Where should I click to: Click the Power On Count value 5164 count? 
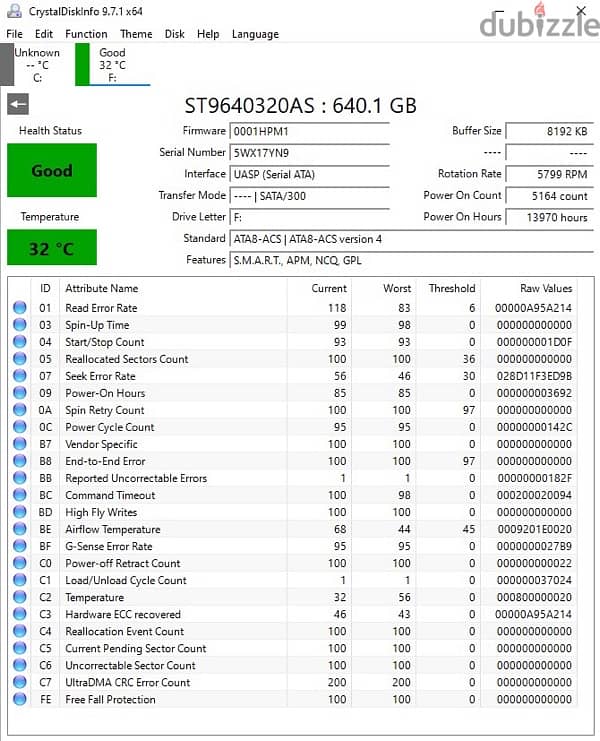point(549,196)
